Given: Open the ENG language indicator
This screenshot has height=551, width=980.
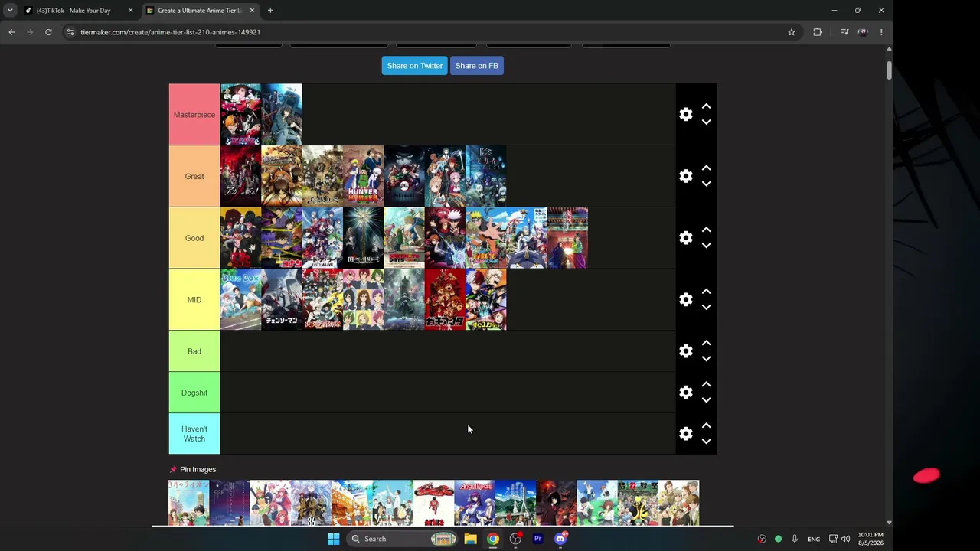Looking at the screenshot, I should coord(814,539).
